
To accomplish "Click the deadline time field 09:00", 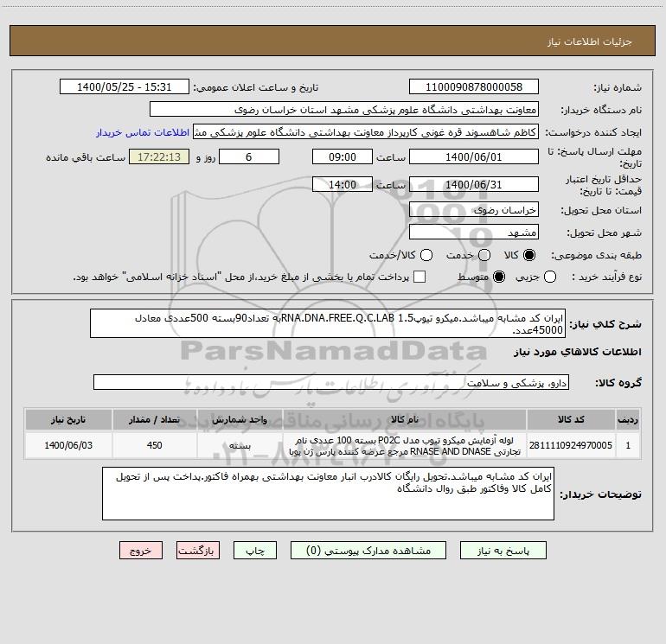I will (x=343, y=157).
